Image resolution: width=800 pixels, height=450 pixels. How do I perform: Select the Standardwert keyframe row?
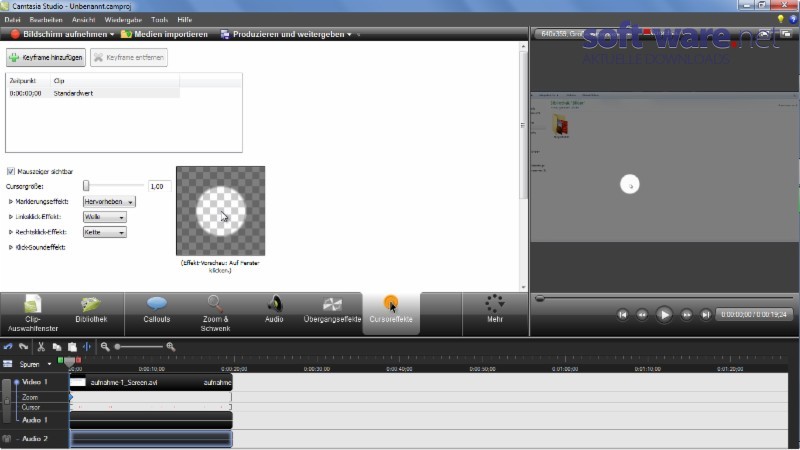(x=93, y=93)
